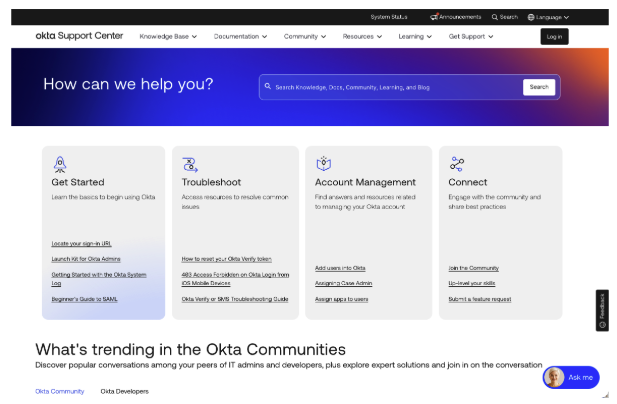
Task: Click the Connect card heading
Action: click(467, 182)
